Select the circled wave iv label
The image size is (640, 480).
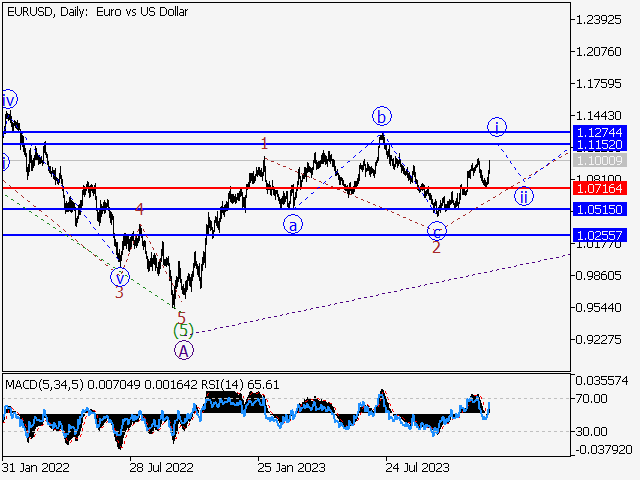(x=9, y=99)
